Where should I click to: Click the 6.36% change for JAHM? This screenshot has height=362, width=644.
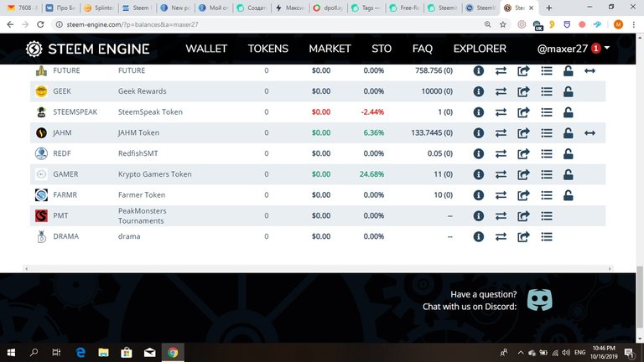point(373,132)
